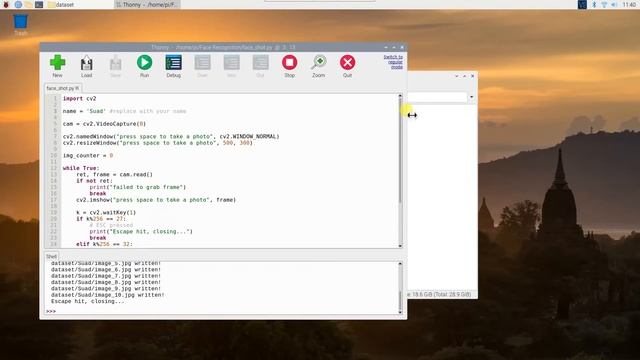Click the Zoom magnifier icon
The width and height of the screenshot is (640, 360).
coord(318,66)
